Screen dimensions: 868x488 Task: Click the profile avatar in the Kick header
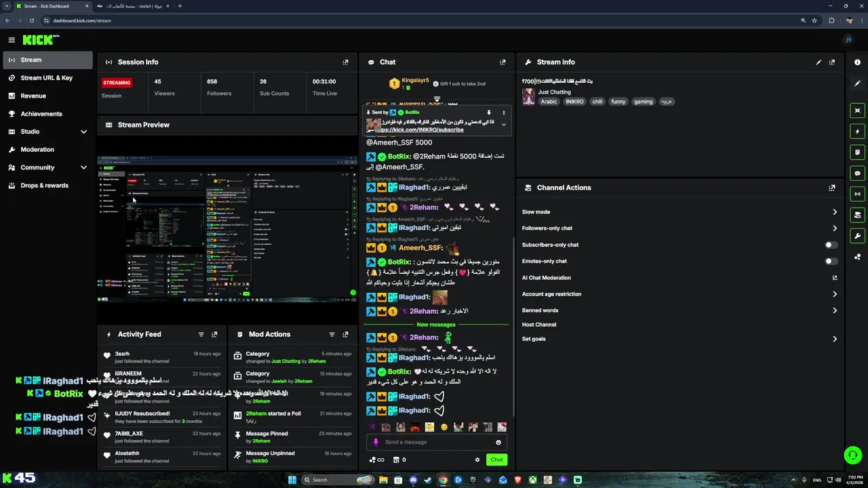click(x=848, y=40)
